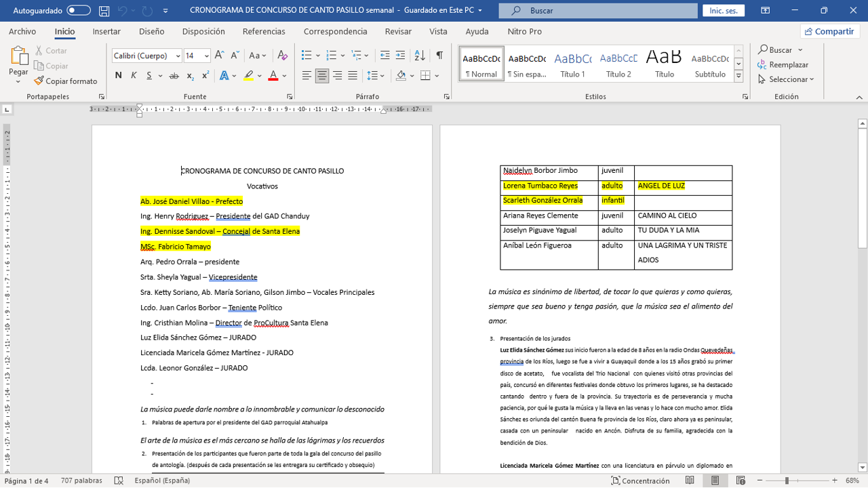Click the Compartir button

coord(829,31)
